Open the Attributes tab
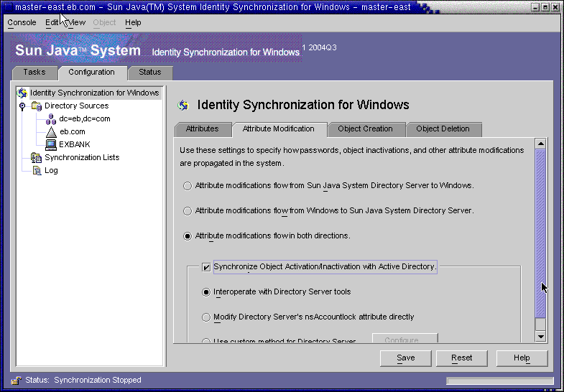Image resolution: width=564 pixels, height=392 pixels. click(203, 129)
